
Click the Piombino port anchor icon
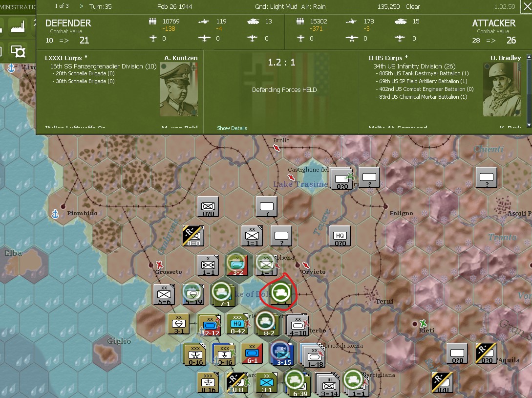55,214
